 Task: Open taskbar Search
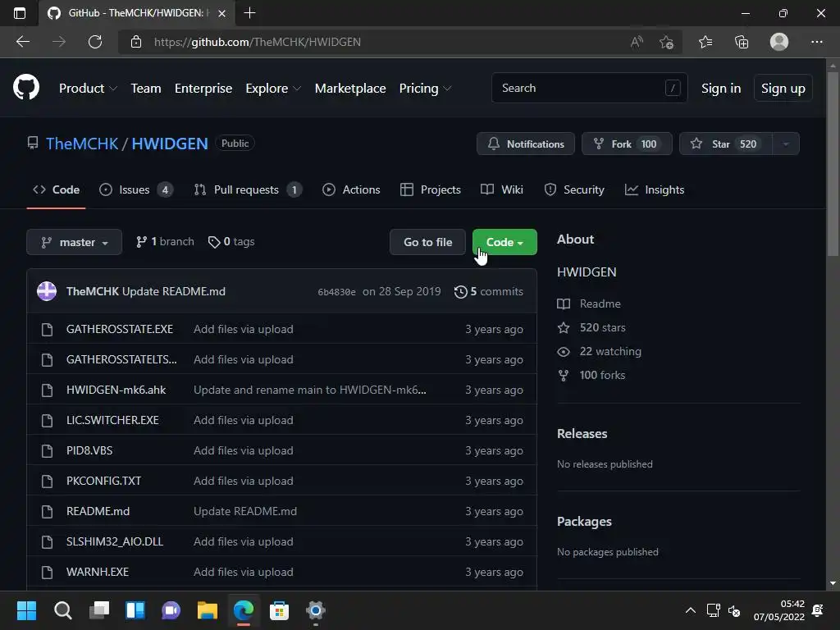pos(62,610)
